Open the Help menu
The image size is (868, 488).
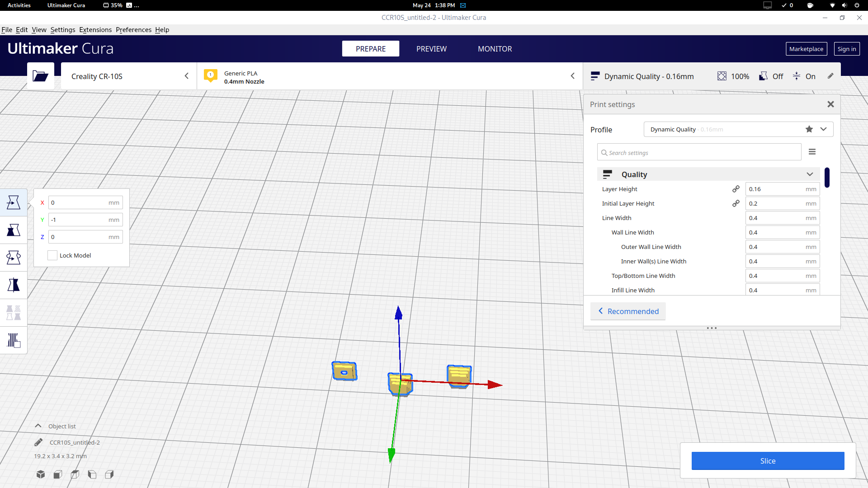(x=162, y=30)
